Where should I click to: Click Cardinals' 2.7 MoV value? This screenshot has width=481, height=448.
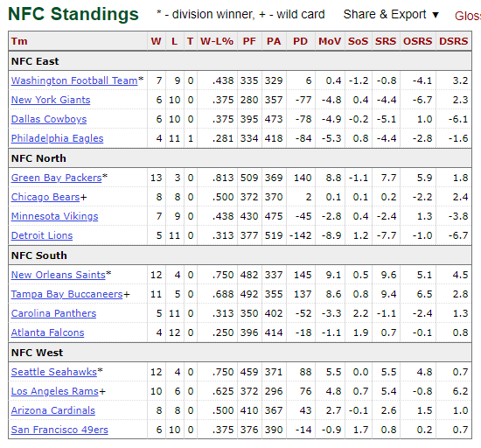330,410
